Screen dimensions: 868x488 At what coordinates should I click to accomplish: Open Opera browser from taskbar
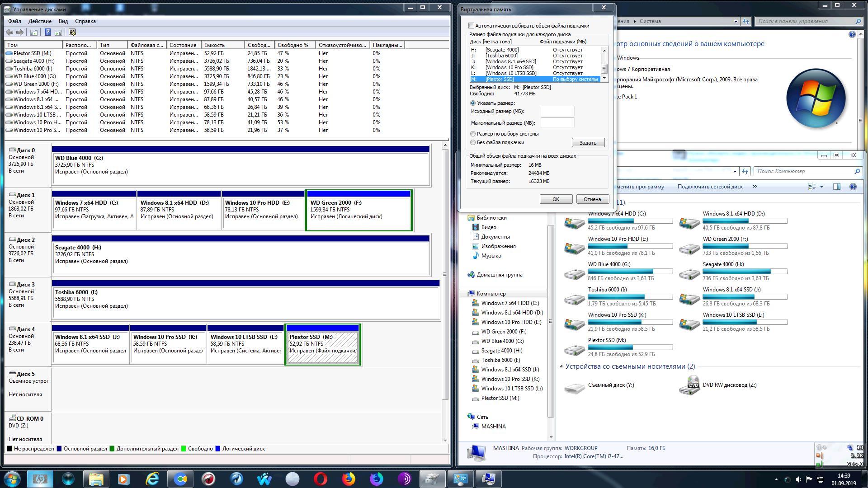pos(321,479)
